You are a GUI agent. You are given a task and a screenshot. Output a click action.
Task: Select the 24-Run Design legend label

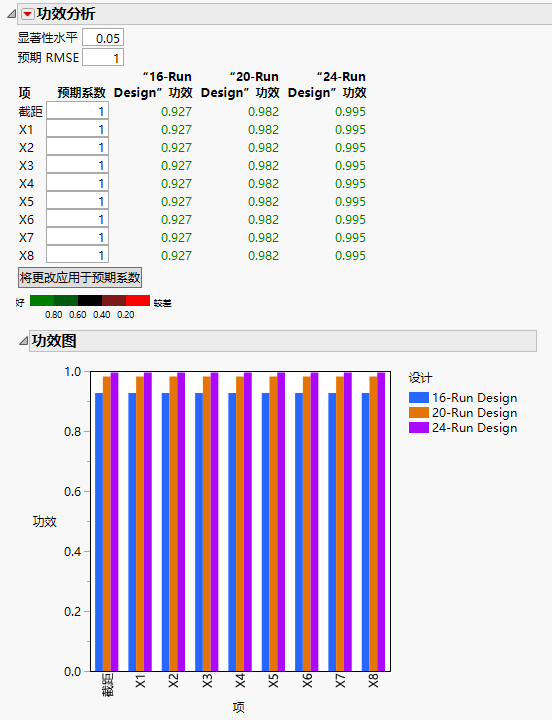[474, 428]
